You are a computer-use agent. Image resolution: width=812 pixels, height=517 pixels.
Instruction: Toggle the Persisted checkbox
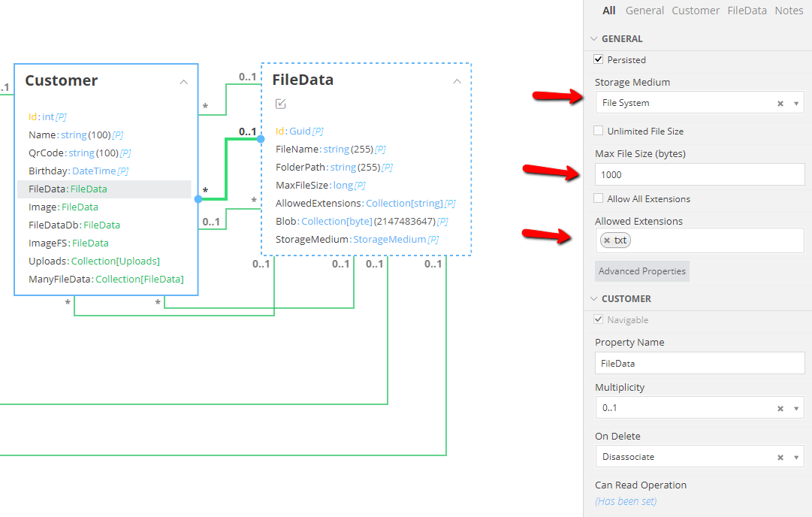pyautogui.click(x=599, y=59)
